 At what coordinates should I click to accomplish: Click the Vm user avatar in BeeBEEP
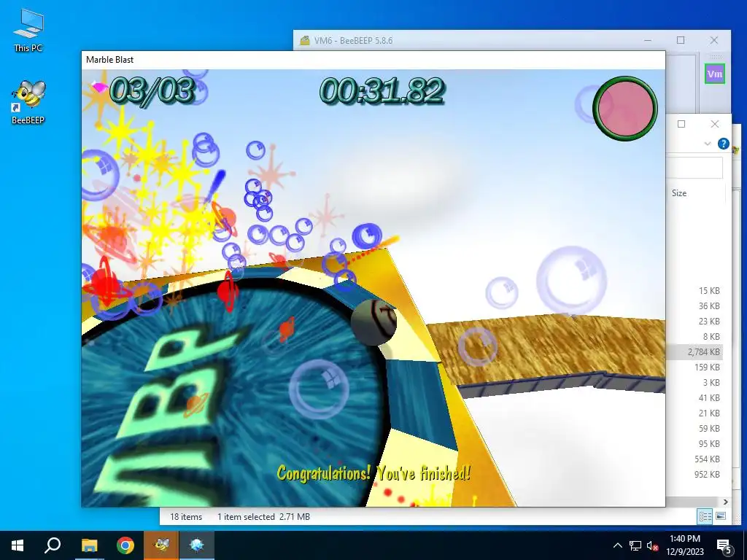715,74
